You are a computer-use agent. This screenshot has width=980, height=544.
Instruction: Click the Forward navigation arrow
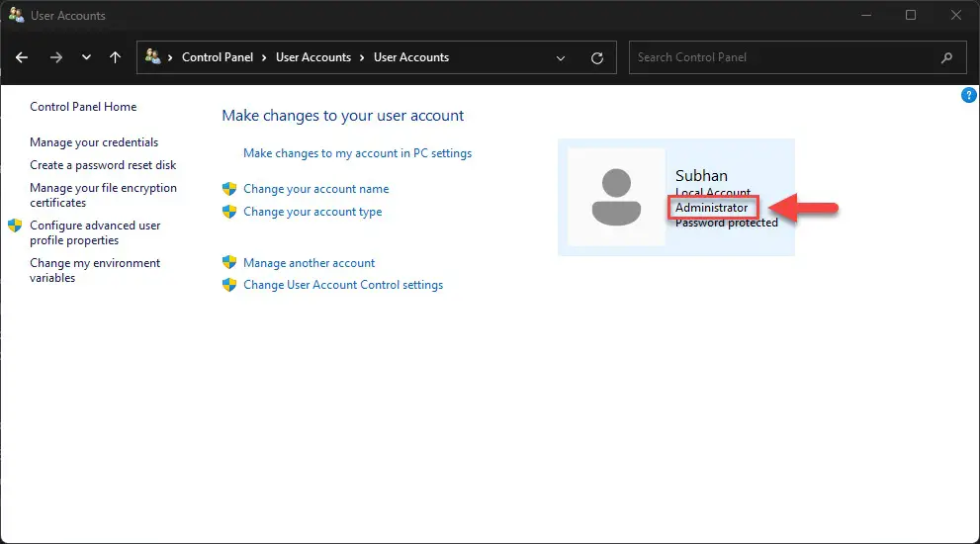[55, 57]
